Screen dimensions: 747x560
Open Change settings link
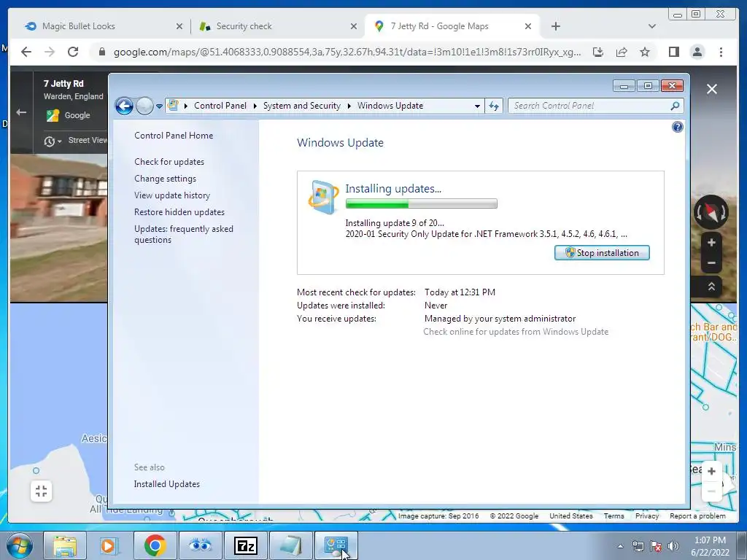[165, 179]
